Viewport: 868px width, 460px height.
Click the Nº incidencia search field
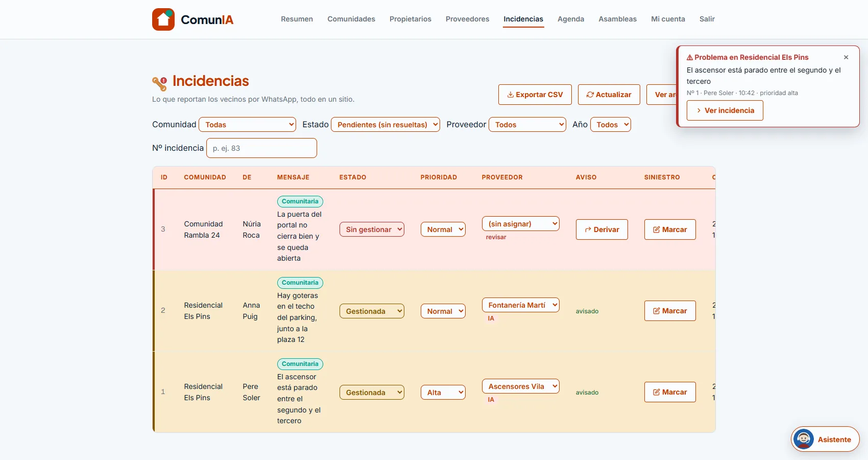[261, 148]
